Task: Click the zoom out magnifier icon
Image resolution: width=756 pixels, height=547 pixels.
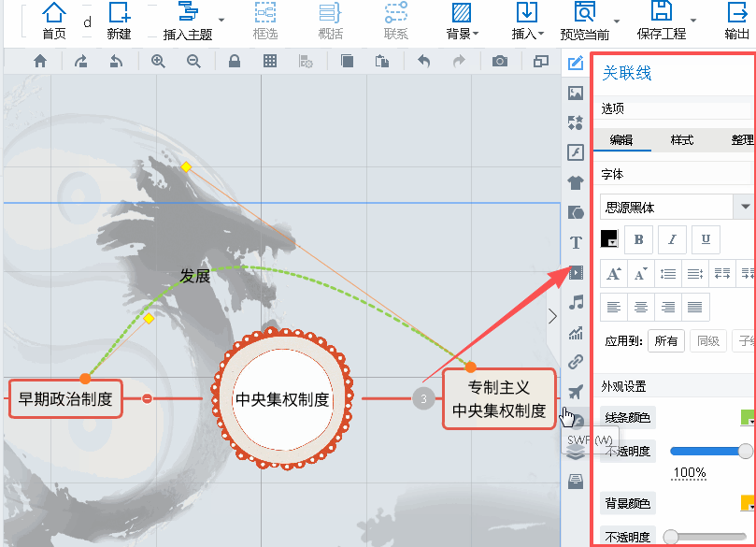Action: click(x=193, y=61)
